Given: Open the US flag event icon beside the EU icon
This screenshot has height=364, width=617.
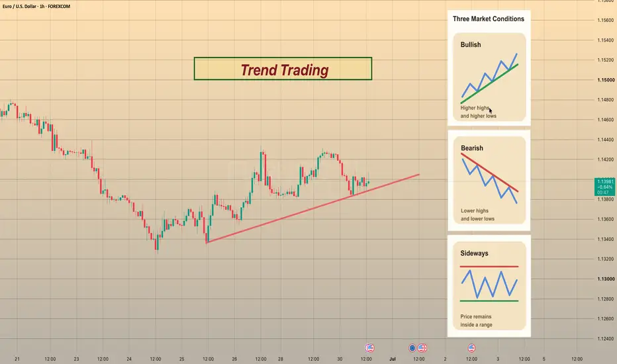Looking at the screenshot, I should tap(422, 348).
